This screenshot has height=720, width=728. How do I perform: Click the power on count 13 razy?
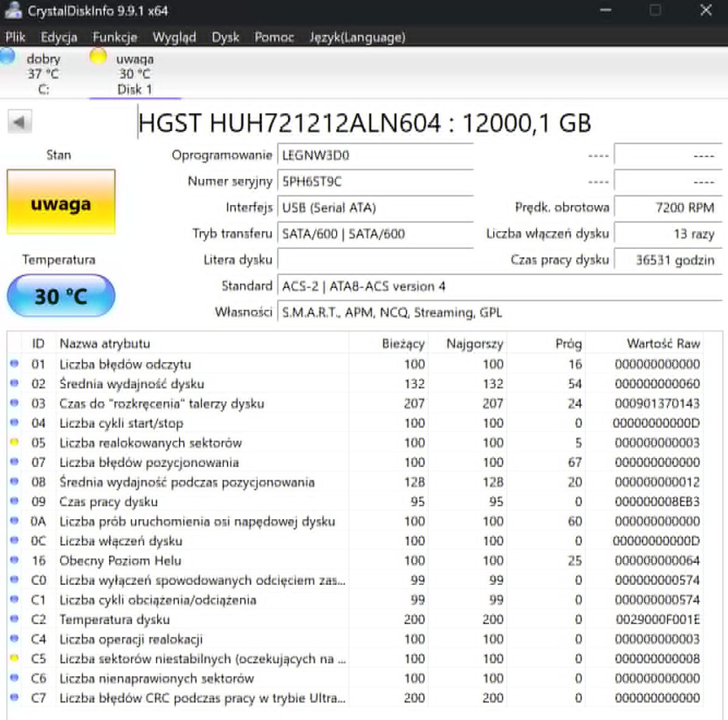click(668, 234)
